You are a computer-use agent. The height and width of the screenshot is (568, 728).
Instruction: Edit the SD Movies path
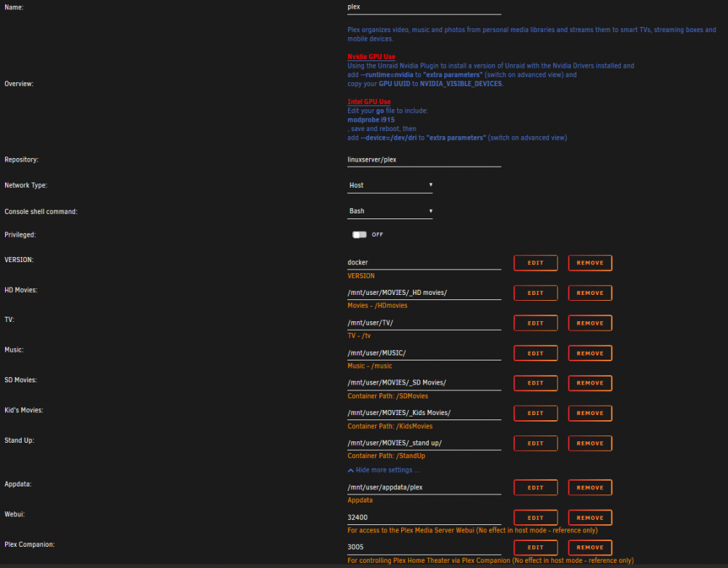[535, 383]
